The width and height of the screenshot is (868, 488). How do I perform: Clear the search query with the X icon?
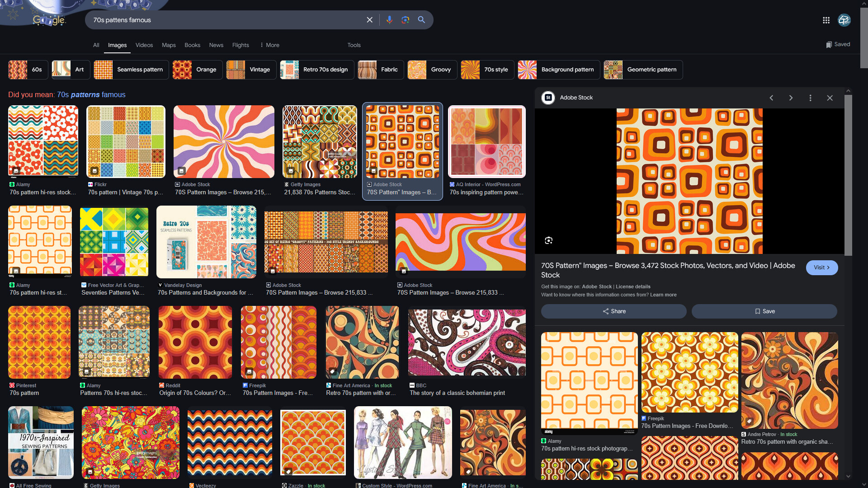369,20
